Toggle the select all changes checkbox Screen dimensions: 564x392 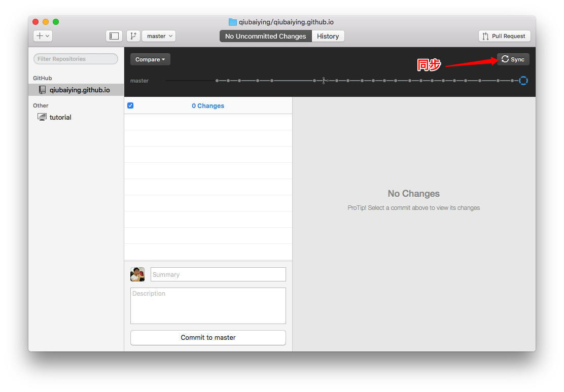click(130, 105)
